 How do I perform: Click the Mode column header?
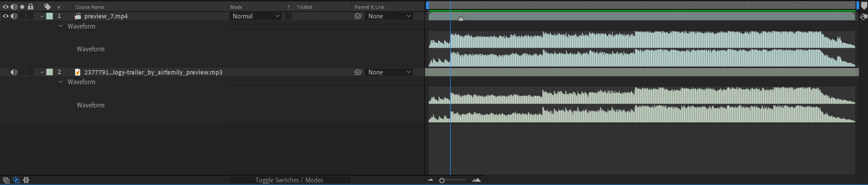(236, 7)
